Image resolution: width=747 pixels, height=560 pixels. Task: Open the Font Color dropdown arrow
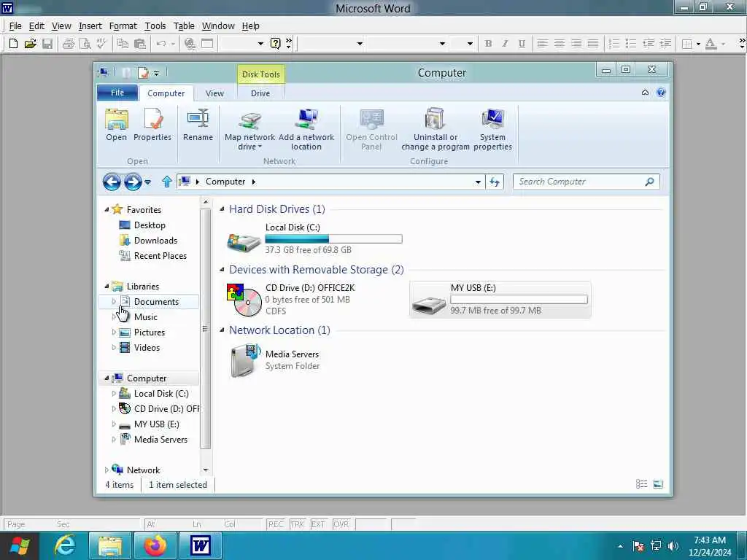click(723, 44)
